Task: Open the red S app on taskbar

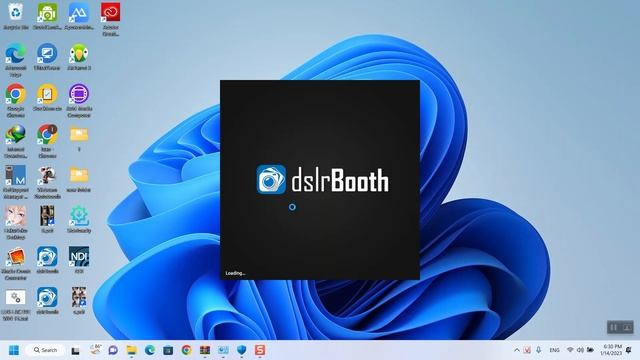Action: 260,350
